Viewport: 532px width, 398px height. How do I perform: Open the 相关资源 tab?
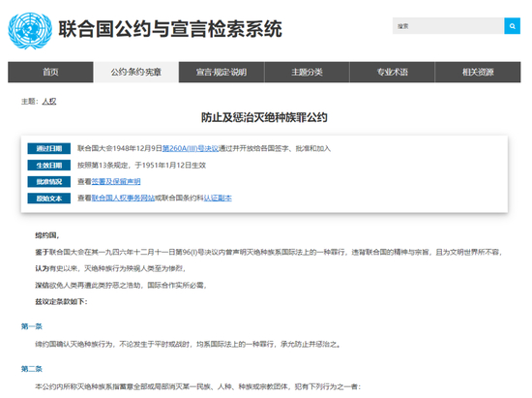tap(478, 72)
